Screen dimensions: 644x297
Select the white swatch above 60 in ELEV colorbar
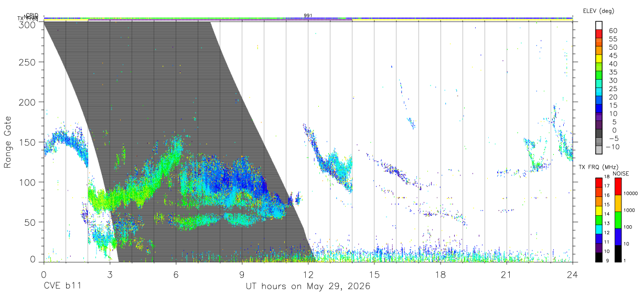[x=599, y=25]
